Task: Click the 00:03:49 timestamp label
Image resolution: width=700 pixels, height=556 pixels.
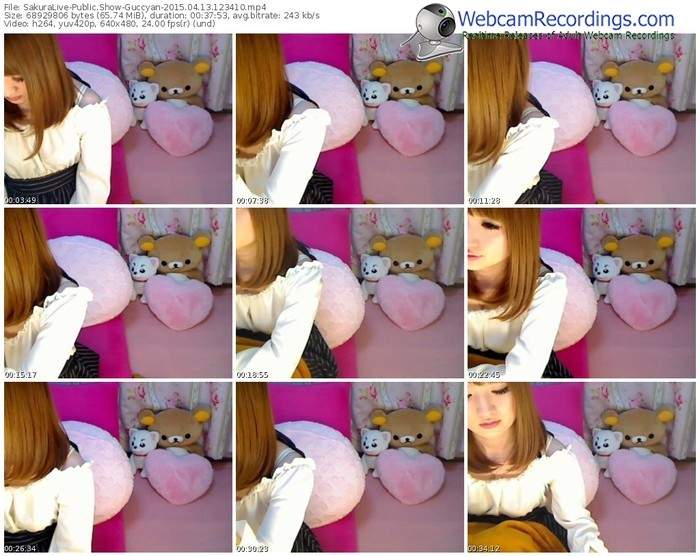Action: pyautogui.click(x=19, y=200)
